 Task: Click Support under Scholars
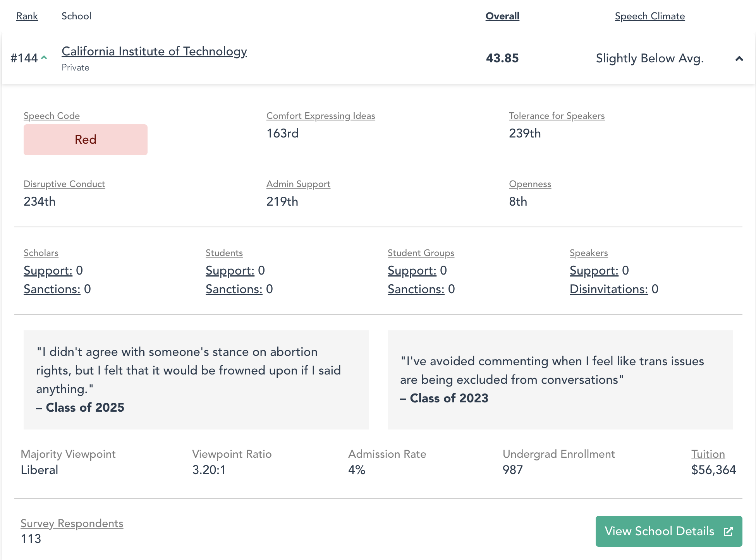(x=48, y=270)
